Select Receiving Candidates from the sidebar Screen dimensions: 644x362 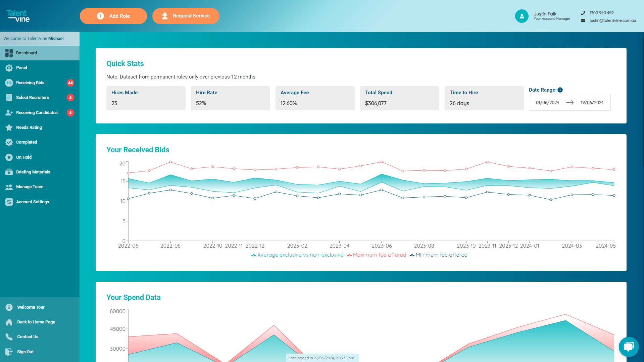pos(9,112)
